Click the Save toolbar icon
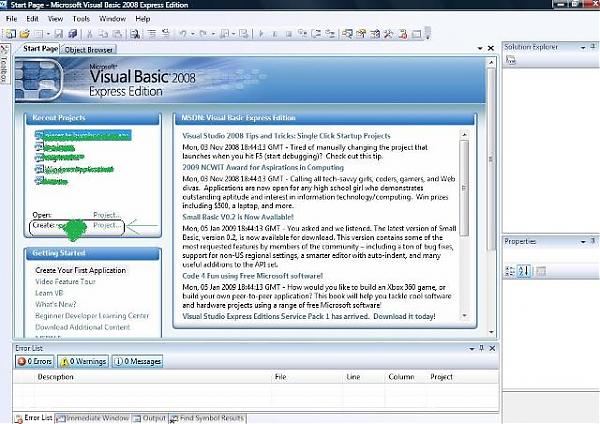The width and height of the screenshot is (600, 424). pos(59,34)
